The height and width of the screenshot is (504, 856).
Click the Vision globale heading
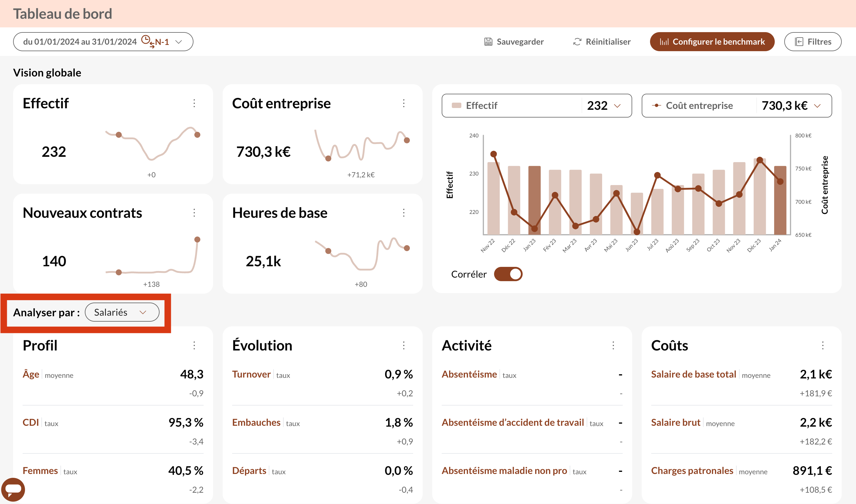coord(47,73)
